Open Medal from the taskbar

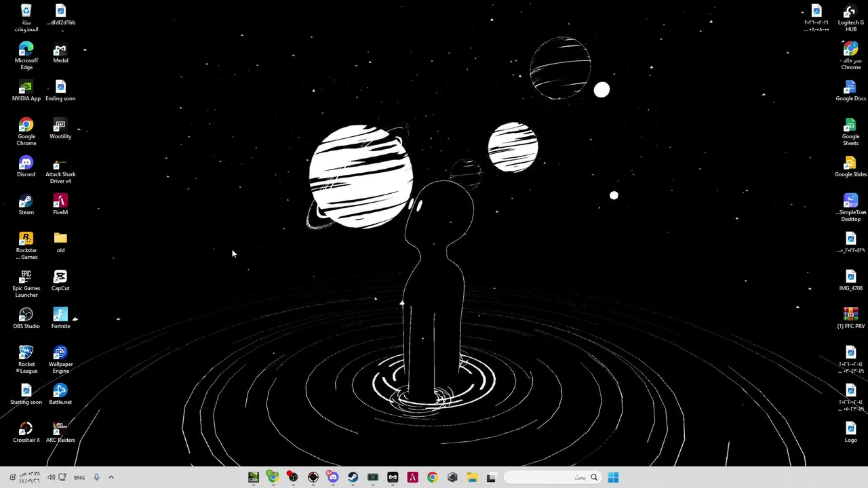393,477
